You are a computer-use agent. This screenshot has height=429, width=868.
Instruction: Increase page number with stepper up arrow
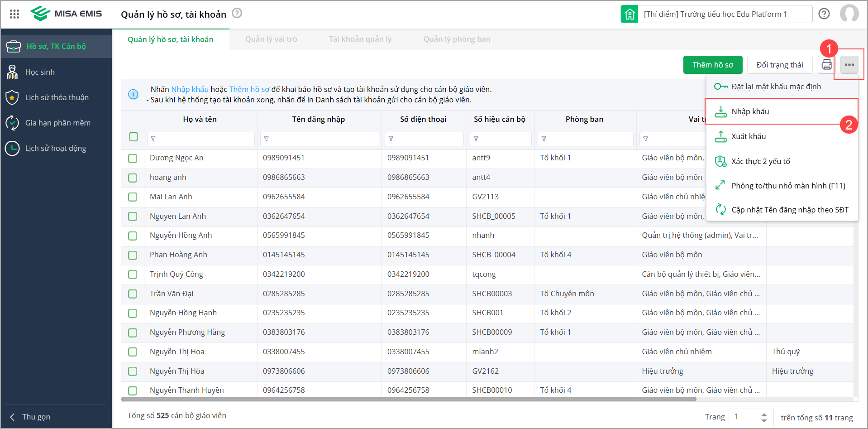point(764,414)
